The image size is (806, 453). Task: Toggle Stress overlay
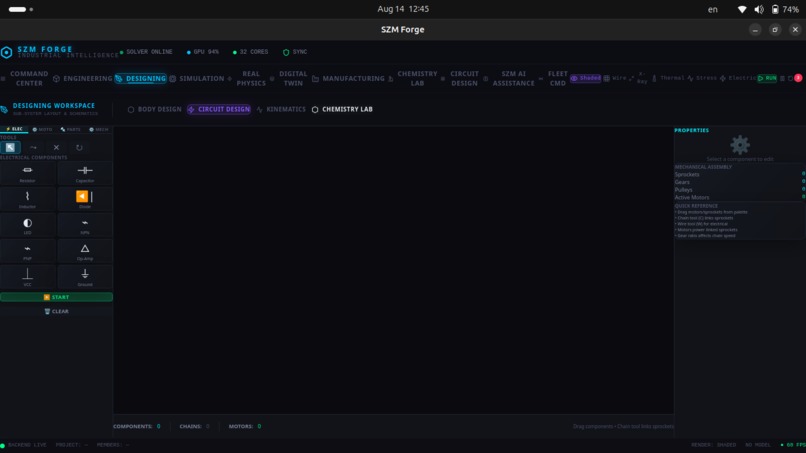[702, 78]
